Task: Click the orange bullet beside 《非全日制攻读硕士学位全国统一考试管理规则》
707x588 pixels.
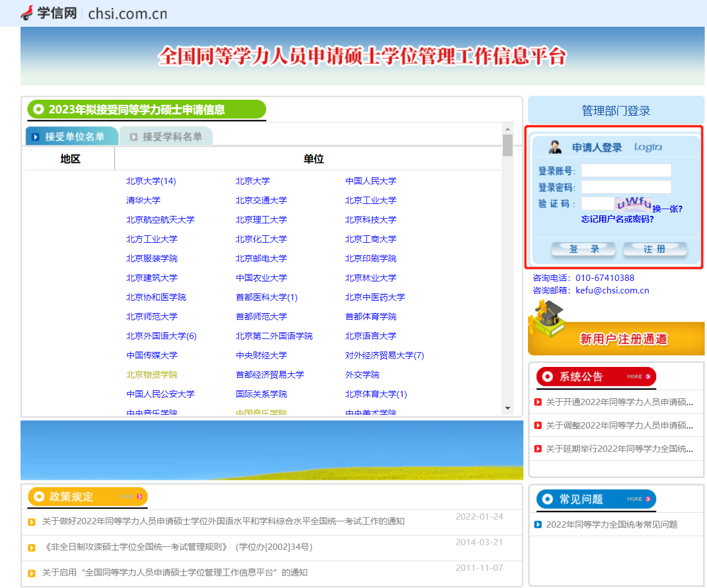Action: [32, 548]
